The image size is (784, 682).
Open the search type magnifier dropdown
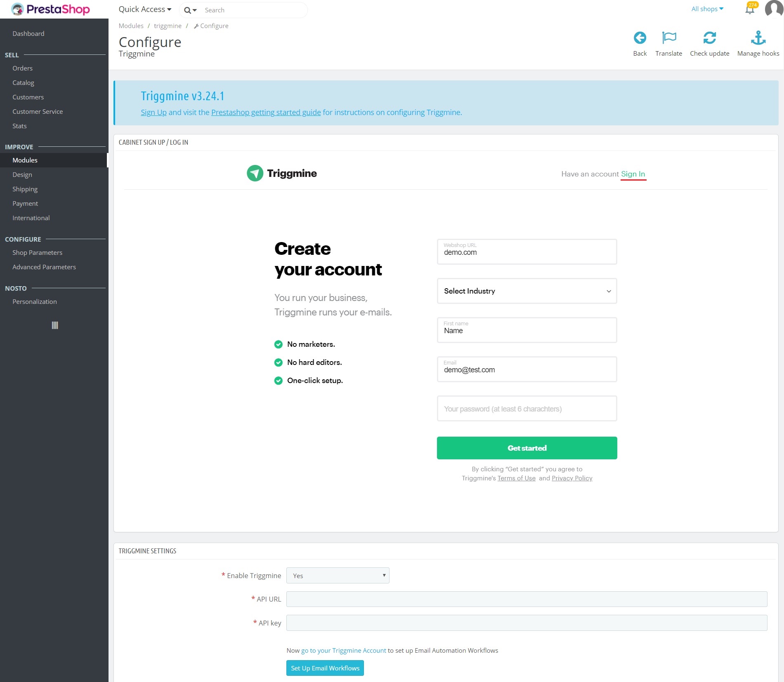pyautogui.click(x=190, y=10)
